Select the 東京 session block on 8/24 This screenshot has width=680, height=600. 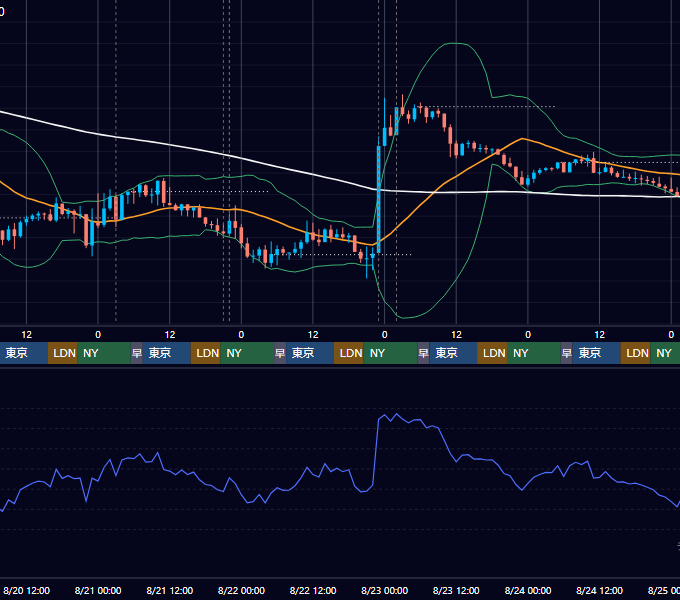(x=597, y=353)
